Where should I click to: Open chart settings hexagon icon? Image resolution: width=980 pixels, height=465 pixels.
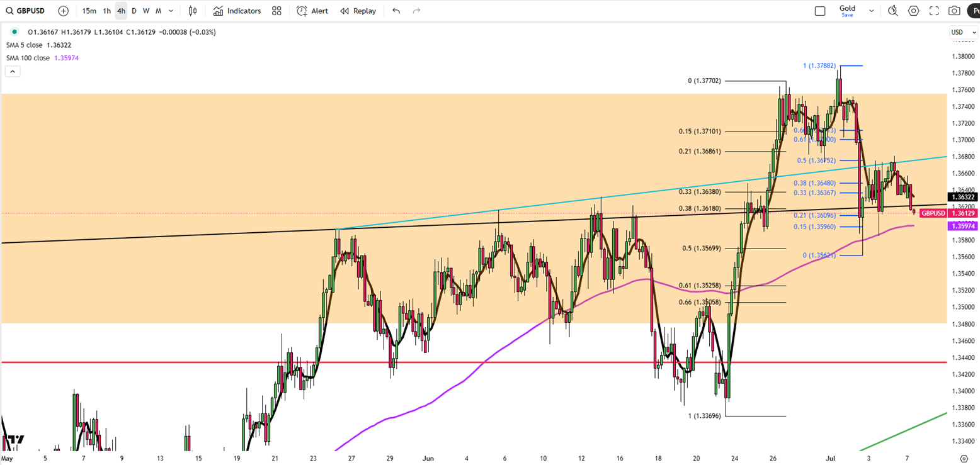tap(913, 11)
